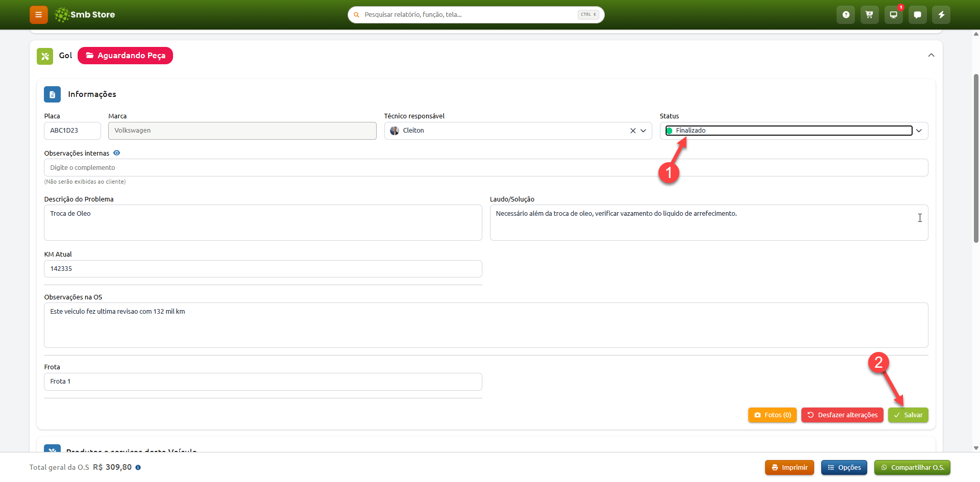Open the Opções menu button

tap(844, 468)
